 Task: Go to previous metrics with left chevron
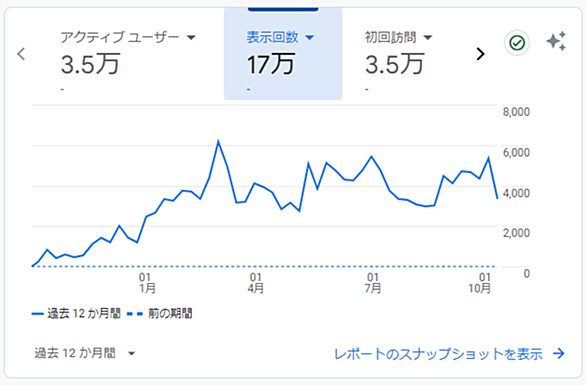coord(21,54)
